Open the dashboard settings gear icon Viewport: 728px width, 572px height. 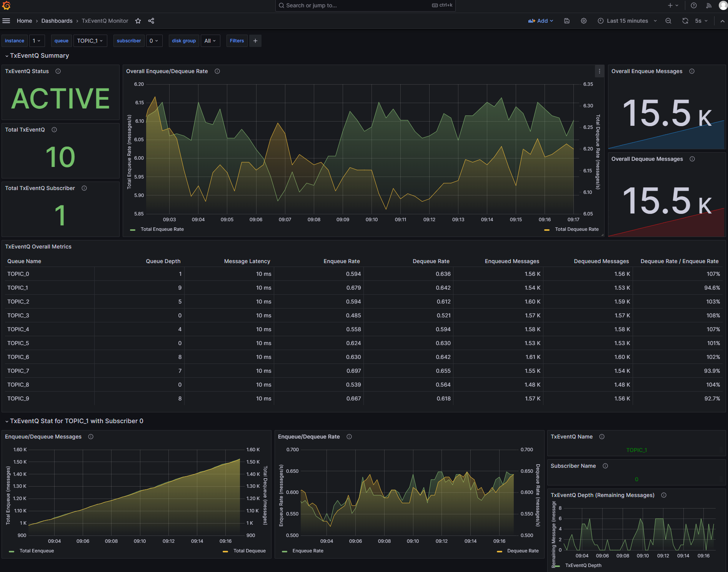[x=584, y=21]
